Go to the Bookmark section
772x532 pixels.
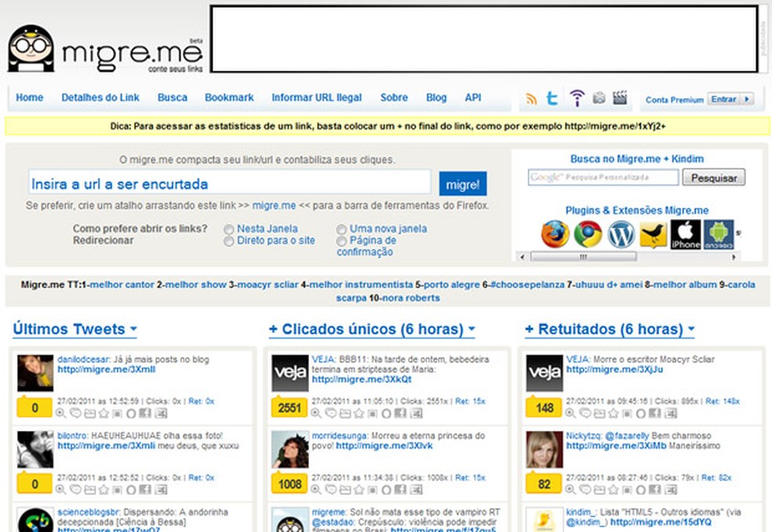pos(229,97)
